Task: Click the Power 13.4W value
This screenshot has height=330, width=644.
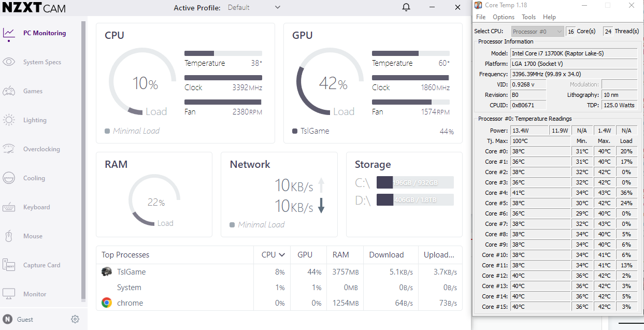Action: [x=529, y=131]
